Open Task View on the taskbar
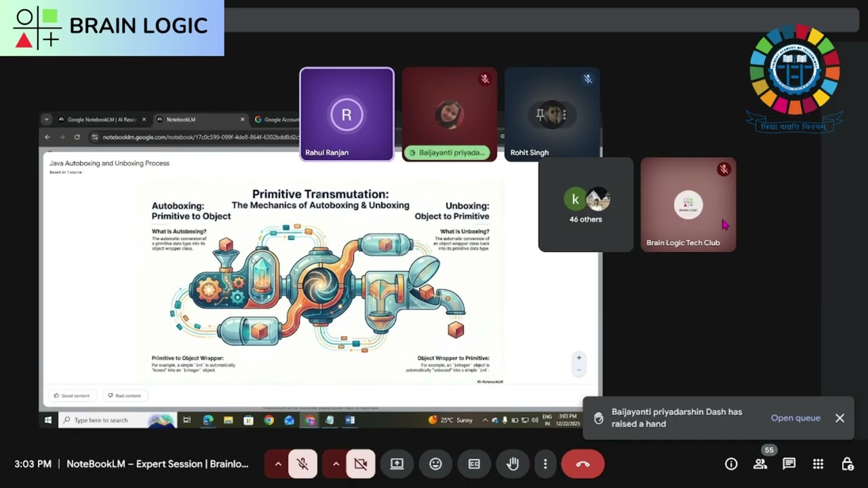 tap(187, 420)
